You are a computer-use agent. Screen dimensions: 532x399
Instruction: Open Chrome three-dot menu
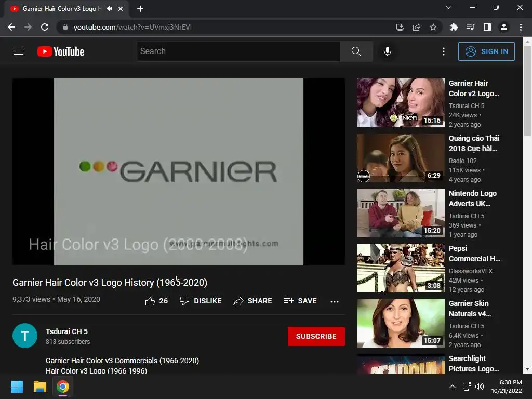point(521,27)
